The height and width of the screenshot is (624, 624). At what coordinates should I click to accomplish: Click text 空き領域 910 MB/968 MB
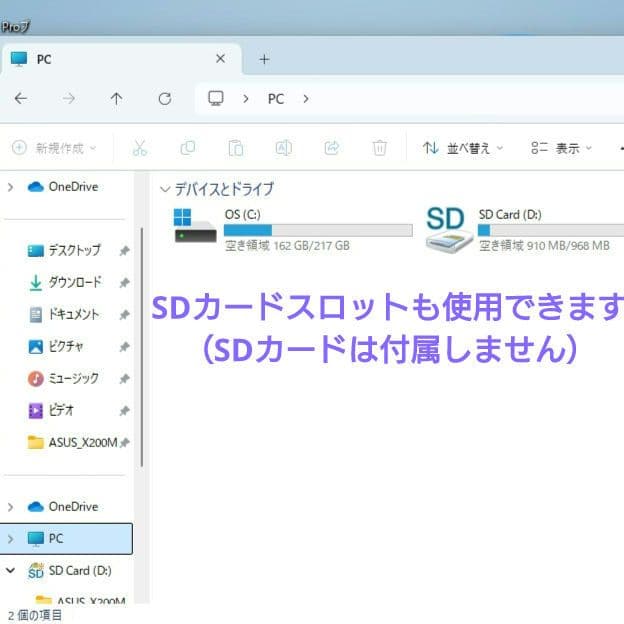point(544,246)
